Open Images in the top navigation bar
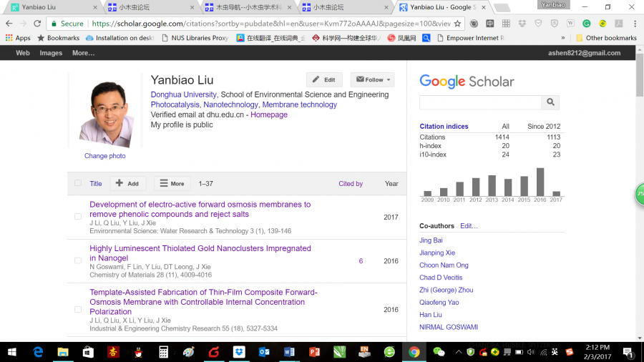644x362 pixels. (51, 53)
